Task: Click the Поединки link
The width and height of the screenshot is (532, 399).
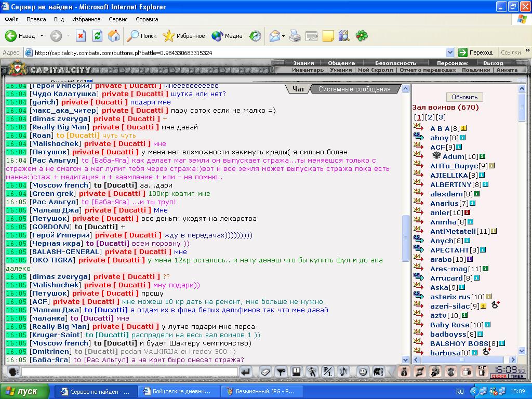Action: point(476,70)
